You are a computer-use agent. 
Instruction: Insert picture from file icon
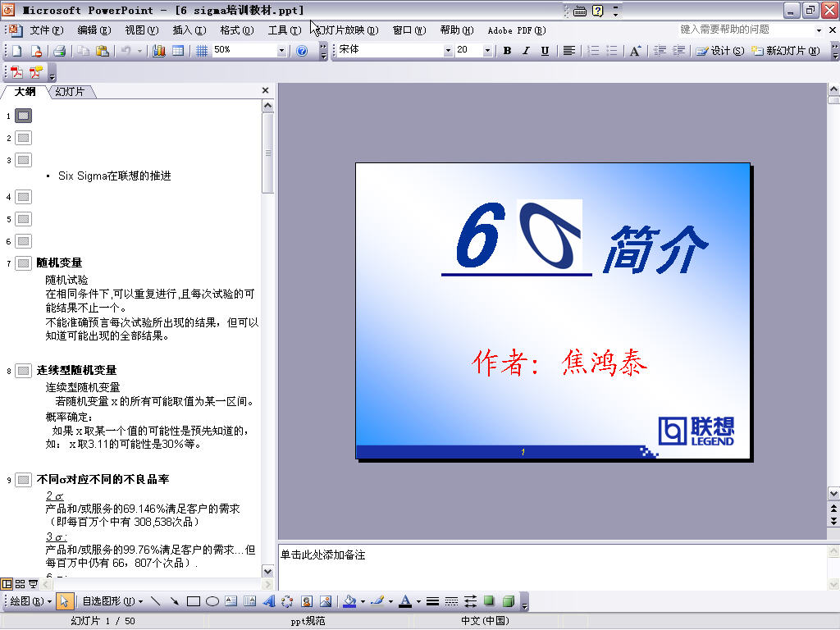pos(325,601)
